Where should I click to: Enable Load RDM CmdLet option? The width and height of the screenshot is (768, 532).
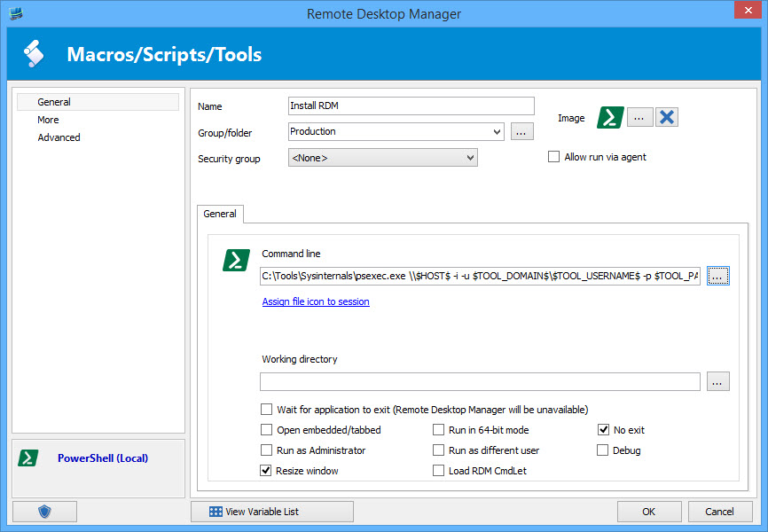pyautogui.click(x=439, y=471)
